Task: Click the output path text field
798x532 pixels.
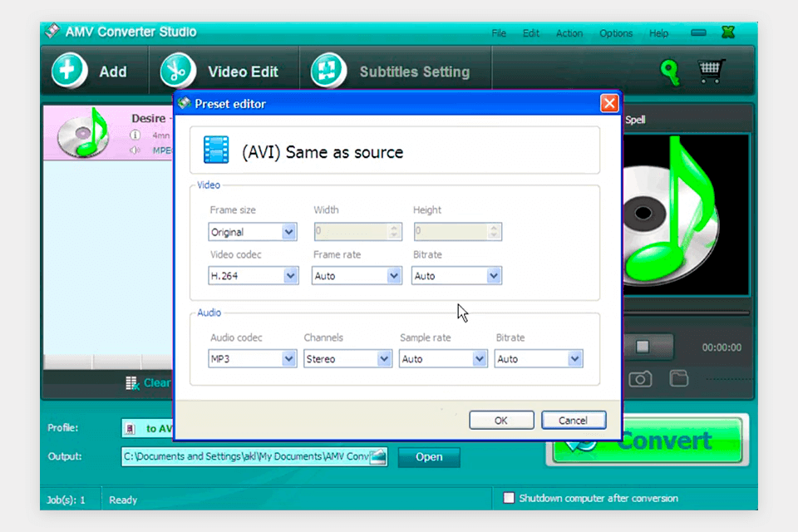Action: pyautogui.click(x=245, y=456)
